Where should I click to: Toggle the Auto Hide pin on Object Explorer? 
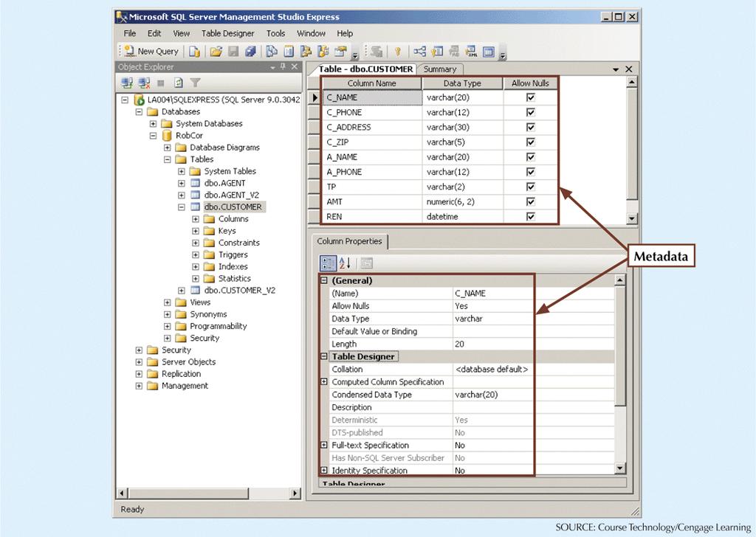pos(283,67)
